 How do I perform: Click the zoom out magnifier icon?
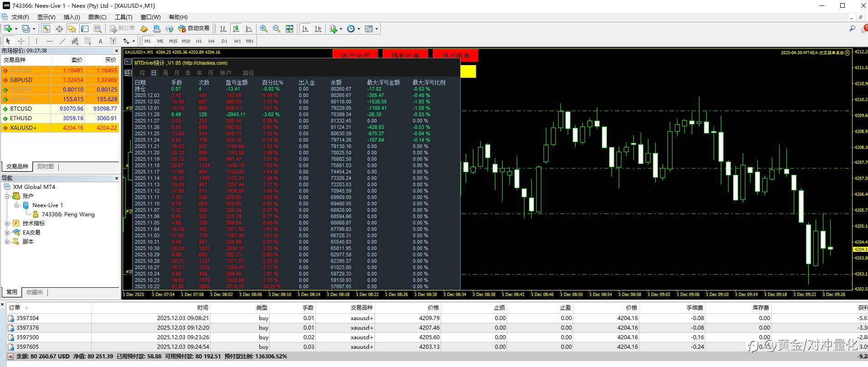point(276,29)
